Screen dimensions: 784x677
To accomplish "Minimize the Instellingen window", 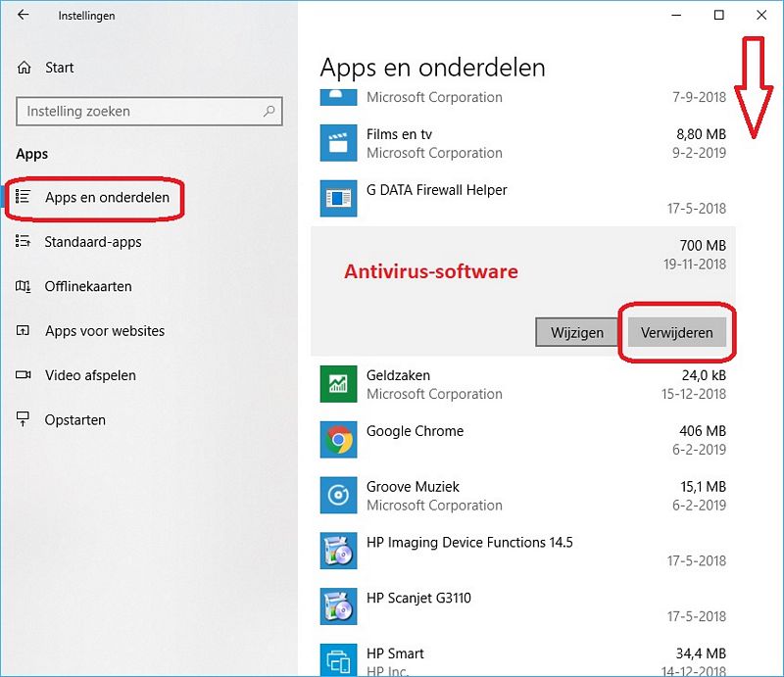I will pyautogui.click(x=676, y=15).
